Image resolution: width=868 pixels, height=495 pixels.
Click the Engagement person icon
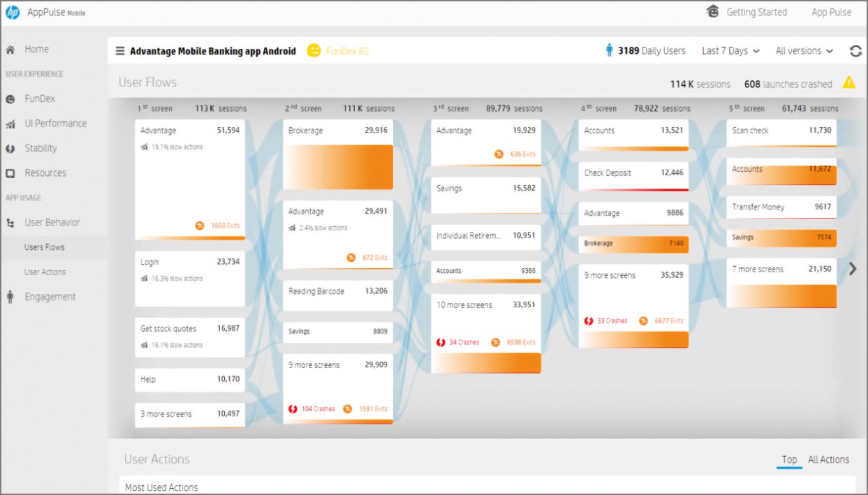pyautogui.click(x=10, y=297)
